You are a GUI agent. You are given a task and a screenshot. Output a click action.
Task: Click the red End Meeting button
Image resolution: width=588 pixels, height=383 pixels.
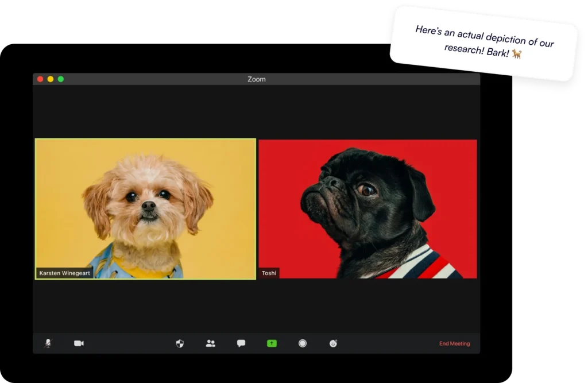pyautogui.click(x=454, y=343)
